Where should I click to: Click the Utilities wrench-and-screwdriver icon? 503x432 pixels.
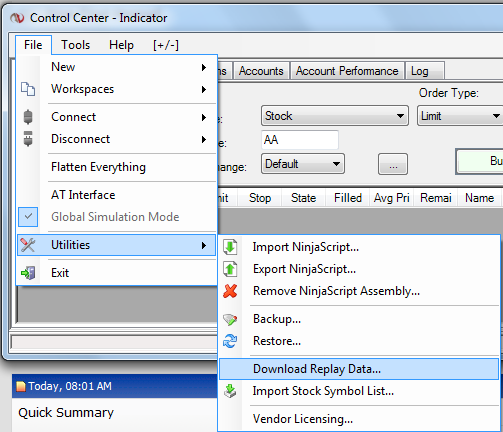(28, 245)
